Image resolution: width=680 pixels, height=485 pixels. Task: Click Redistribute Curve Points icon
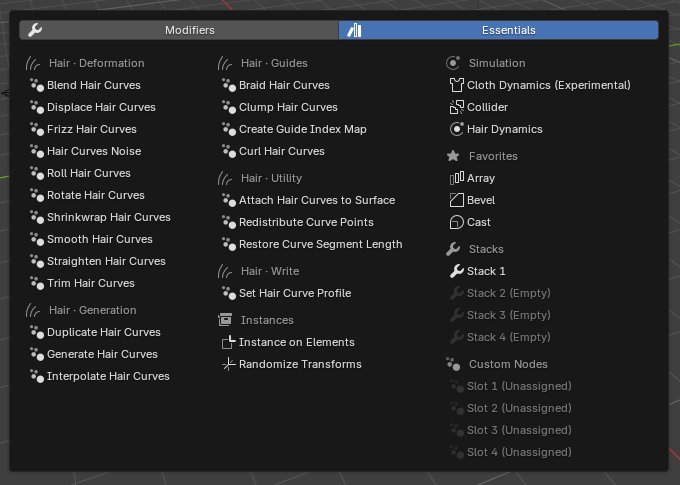click(x=229, y=222)
